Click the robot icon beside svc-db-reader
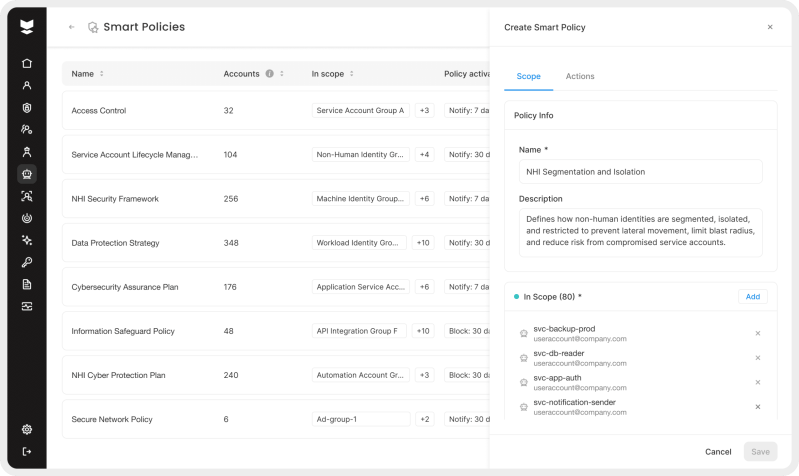This screenshot has width=799, height=476. pyautogui.click(x=523, y=358)
